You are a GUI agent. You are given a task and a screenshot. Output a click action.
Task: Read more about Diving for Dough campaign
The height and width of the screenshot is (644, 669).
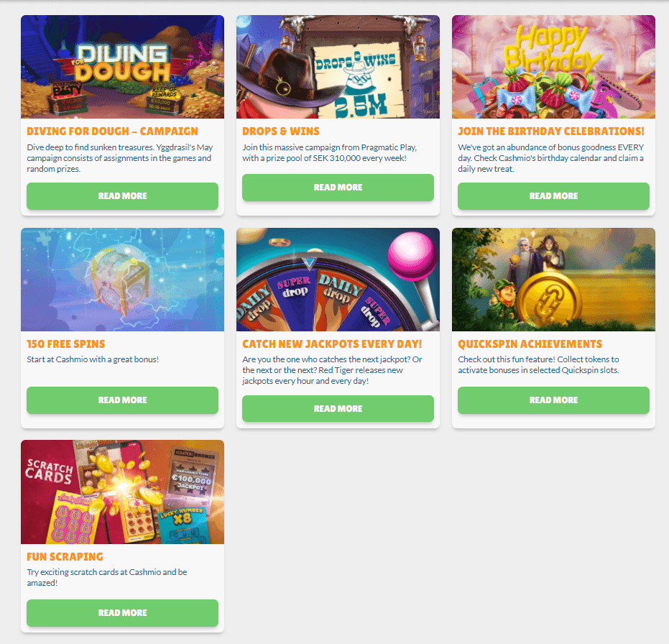(x=122, y=196)
